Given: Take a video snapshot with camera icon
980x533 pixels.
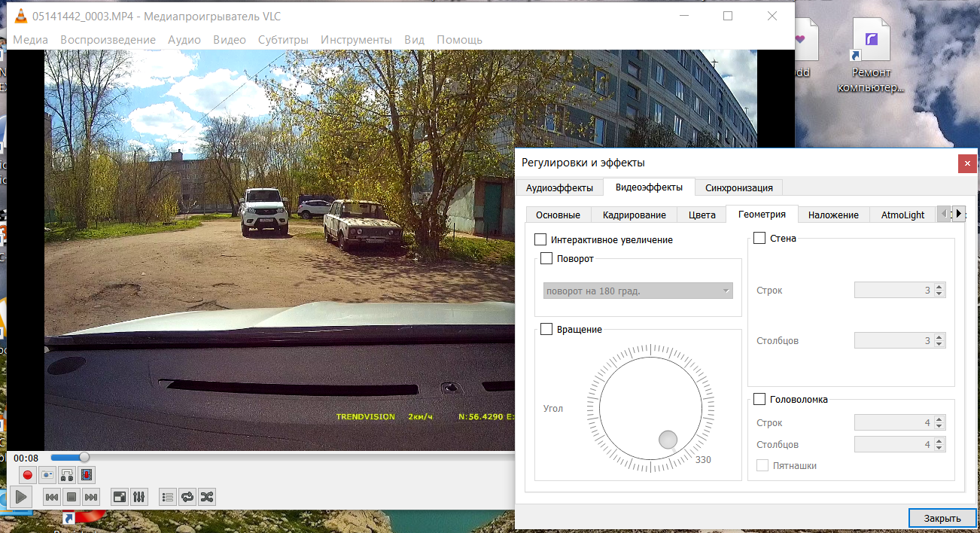Looking at the screenshot, I should point(47,475).
